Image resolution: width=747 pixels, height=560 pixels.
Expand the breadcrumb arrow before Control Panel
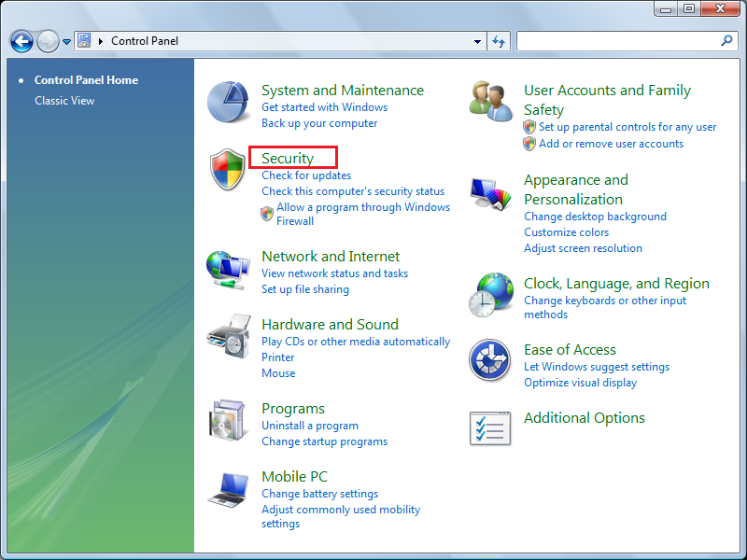tap(101, 41)
